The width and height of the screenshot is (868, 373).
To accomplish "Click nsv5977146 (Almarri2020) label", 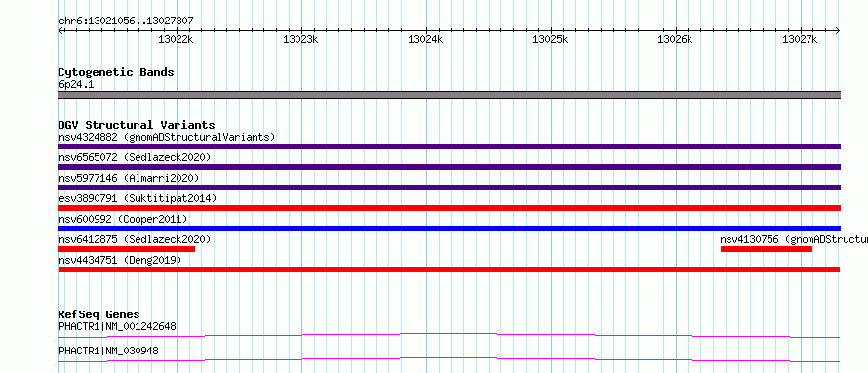I will tap(129, 178).
